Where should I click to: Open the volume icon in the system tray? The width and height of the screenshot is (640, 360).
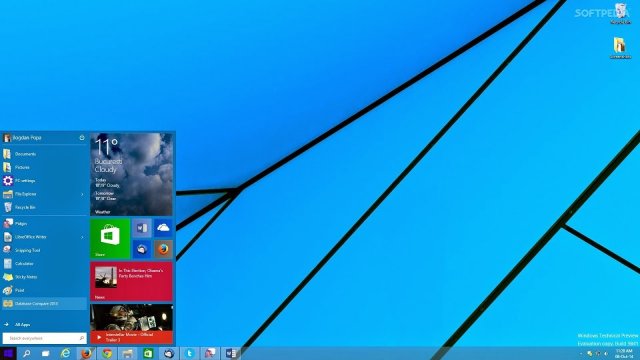606,353
